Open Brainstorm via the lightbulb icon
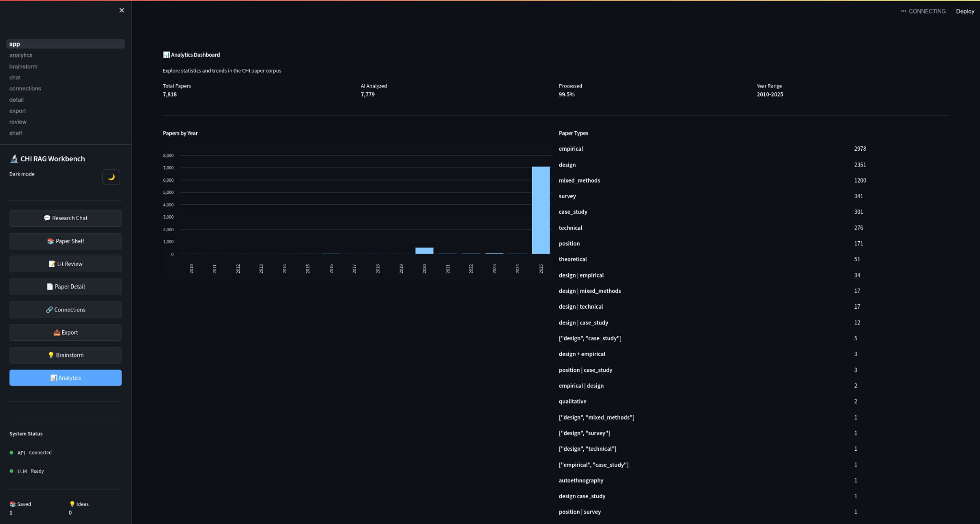 52,355
